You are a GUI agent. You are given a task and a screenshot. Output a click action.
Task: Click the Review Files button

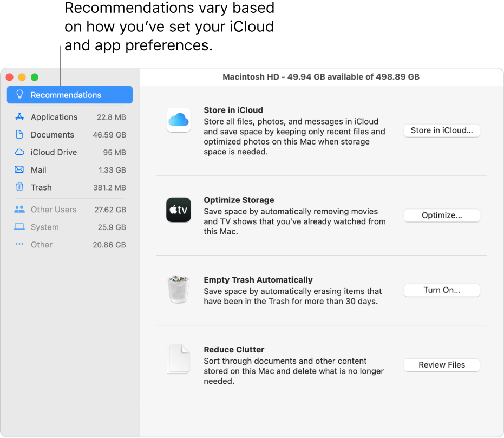[x=442, y=365]
